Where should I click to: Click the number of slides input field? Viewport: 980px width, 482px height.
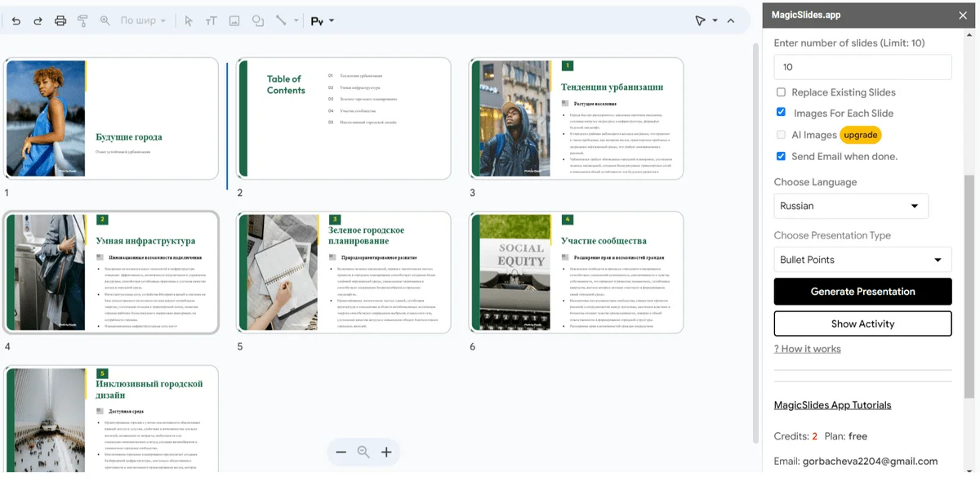click(x=862, y=67)
